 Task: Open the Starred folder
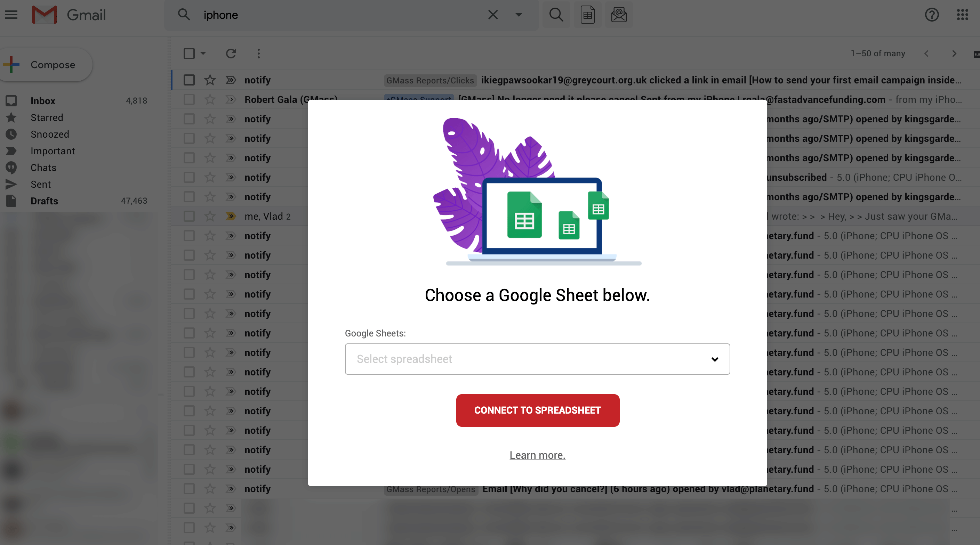(x=47, y=117)
